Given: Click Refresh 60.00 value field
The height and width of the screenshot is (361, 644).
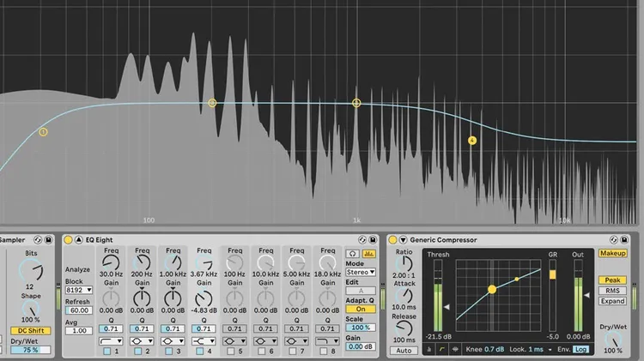Looking at the screenshot, I should [x=78, y=310].
